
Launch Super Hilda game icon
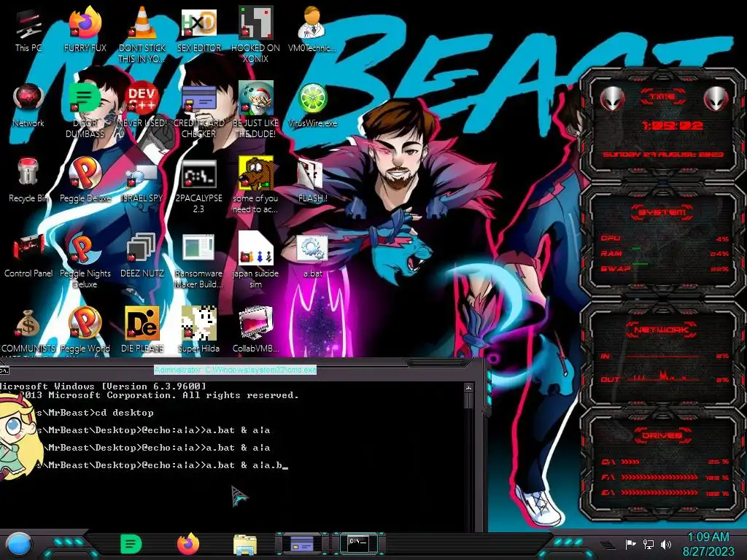click(198, 330)
